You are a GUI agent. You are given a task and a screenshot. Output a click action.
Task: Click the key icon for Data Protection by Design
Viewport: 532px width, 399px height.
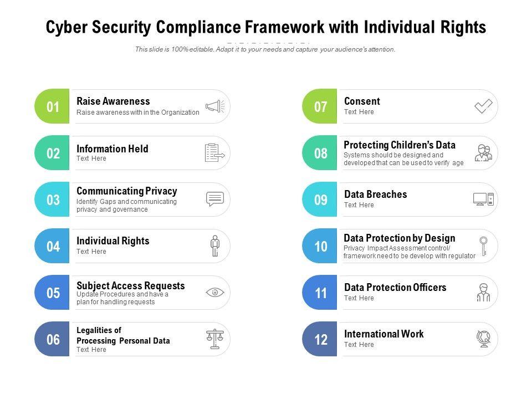click(x=483, y=245)
